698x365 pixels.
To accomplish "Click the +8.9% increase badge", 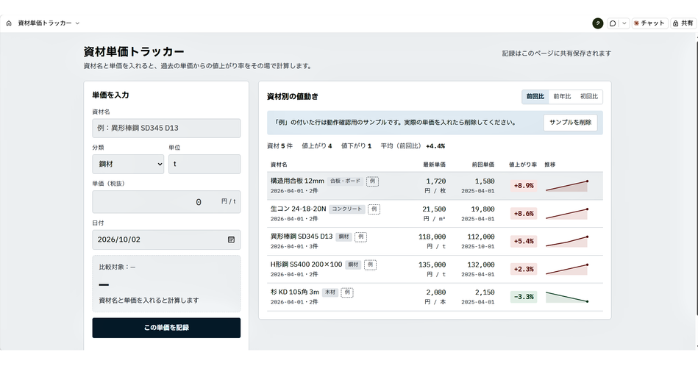I will 524,186.
